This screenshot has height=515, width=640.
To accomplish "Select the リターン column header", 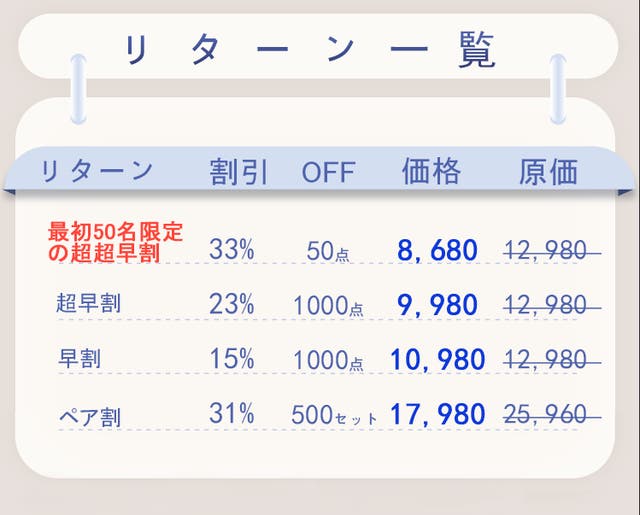I will pyautogui.click(x=97, y=171).
